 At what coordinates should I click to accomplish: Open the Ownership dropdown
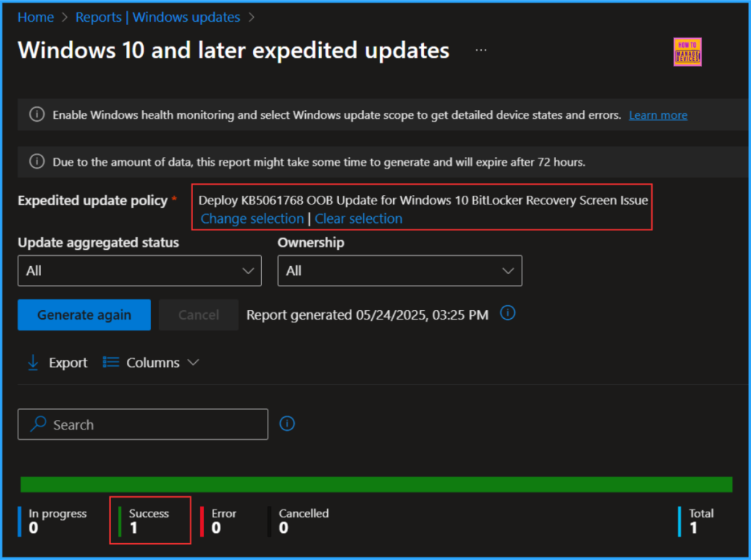click(400, 270)
